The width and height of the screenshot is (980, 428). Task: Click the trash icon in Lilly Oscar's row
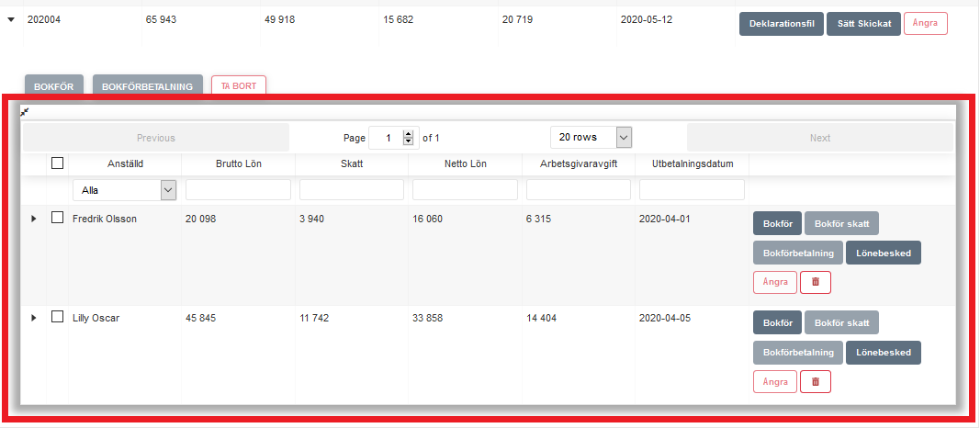(816, 381)
